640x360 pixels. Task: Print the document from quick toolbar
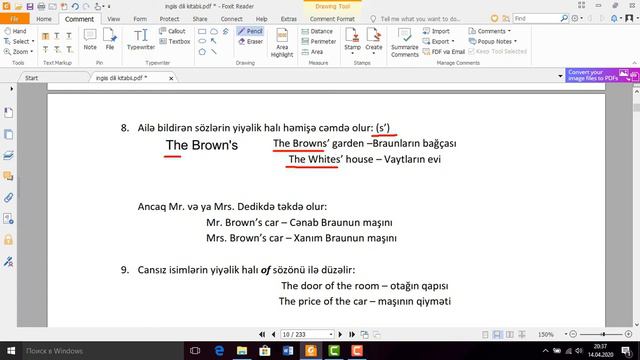coord(41,7)
